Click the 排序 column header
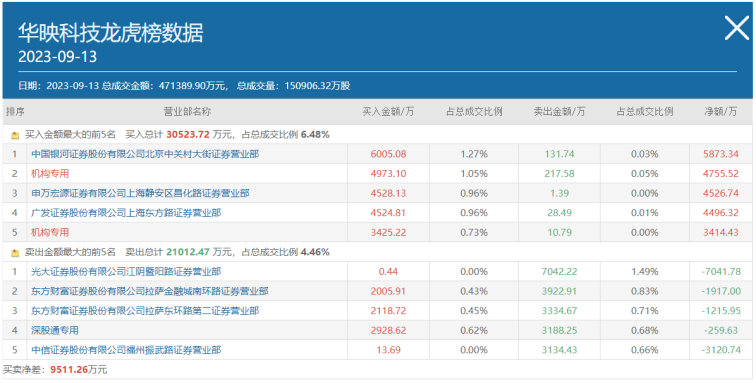 coord(15,112)
